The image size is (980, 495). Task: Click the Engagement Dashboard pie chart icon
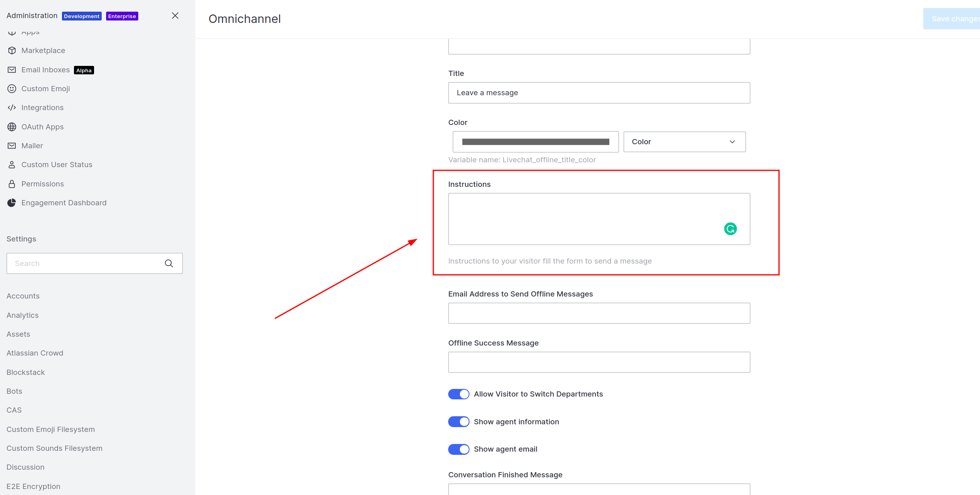(12, 203)
